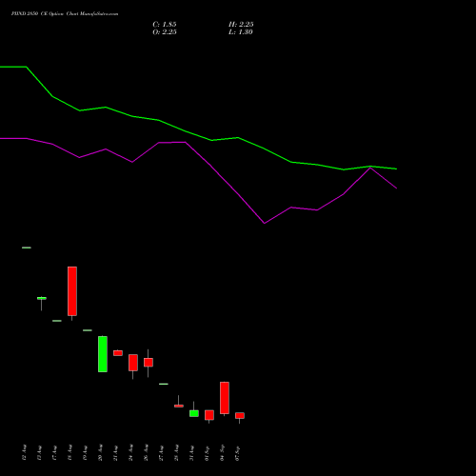Viewport: 476px width, 476px height.
Task: Click the tall green candle above 20 Aug
Action: (x=103, y=354)
